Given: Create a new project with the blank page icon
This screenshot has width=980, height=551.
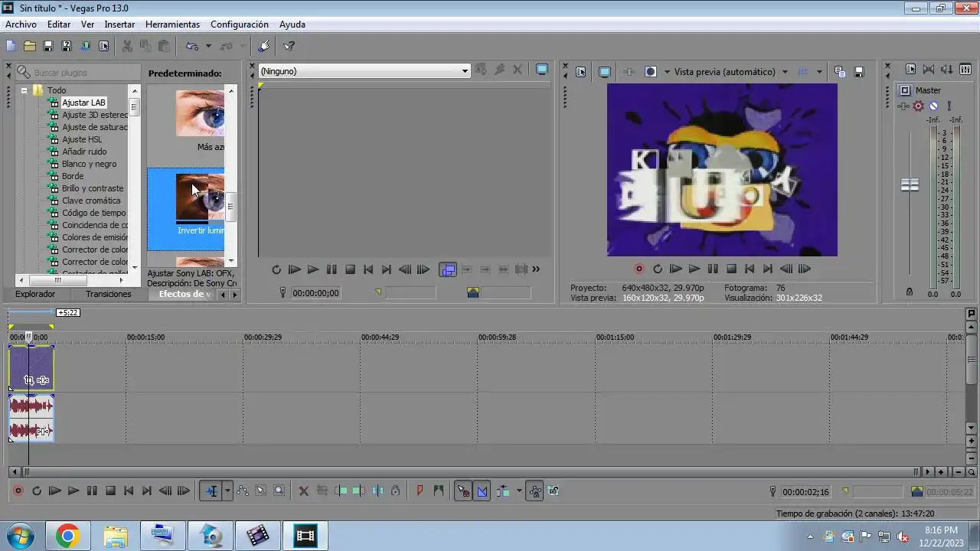Looking at the screenshot, I should pos(11,46).
